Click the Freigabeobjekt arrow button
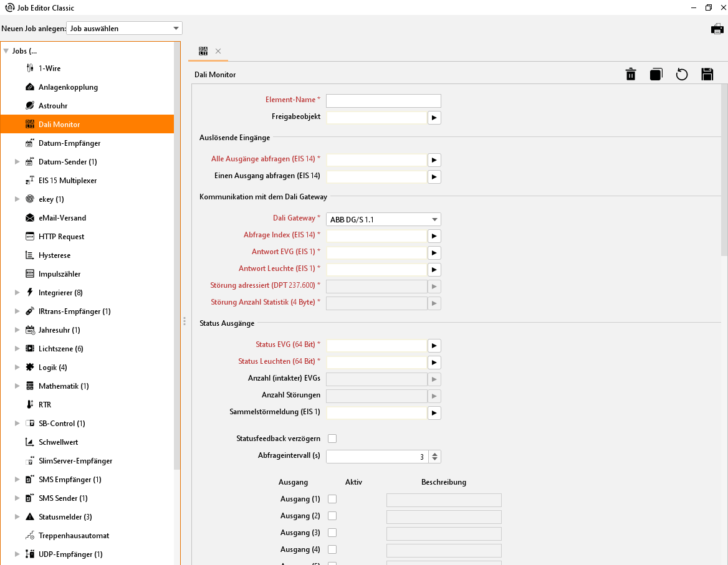Image resolution: width=728 pixels, height=565 pixels. [x=434, y=117]
